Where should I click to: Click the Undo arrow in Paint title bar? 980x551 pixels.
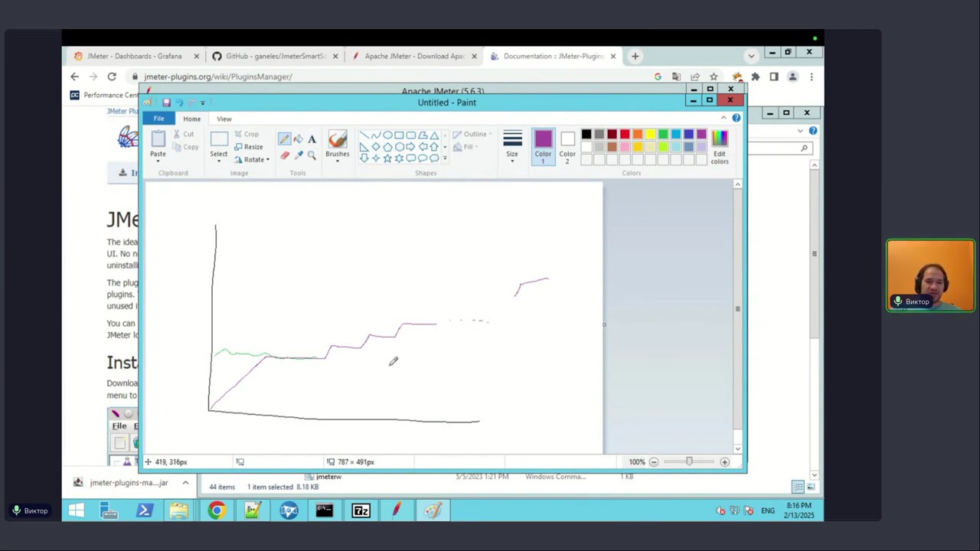coord(179,103)
